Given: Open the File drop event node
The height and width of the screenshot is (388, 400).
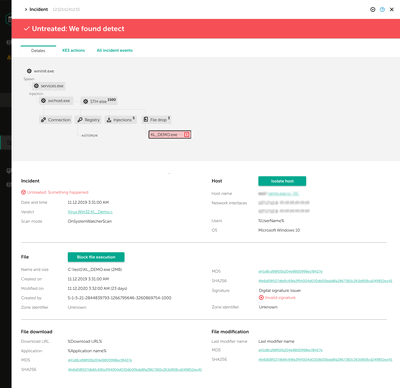Looking at the screenshot, I should 157,119.
